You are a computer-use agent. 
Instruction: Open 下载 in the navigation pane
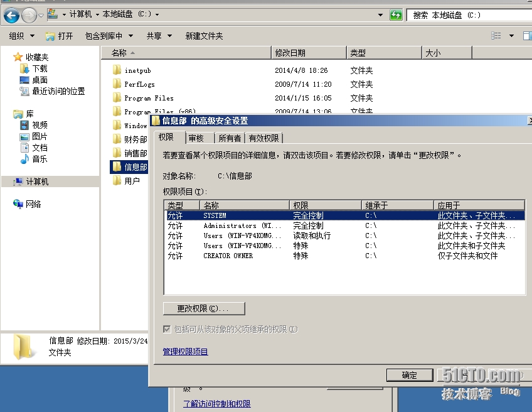[x=40, y=68]
